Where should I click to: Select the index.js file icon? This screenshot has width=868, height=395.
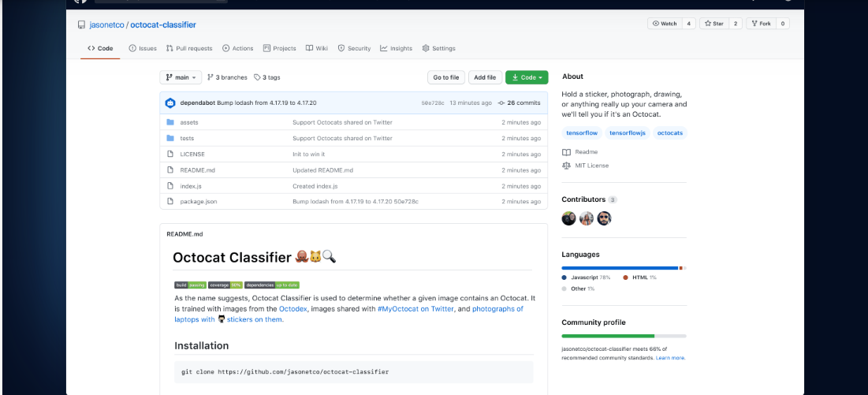170,186
